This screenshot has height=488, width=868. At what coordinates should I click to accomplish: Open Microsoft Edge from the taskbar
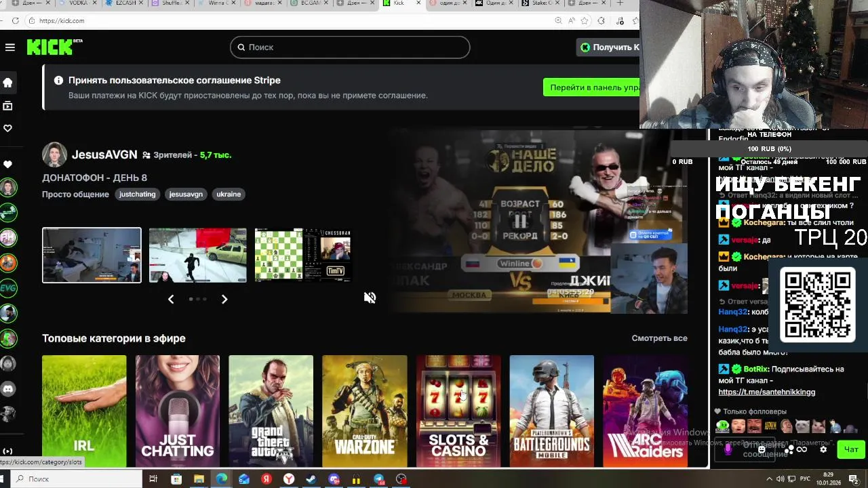pyautogui.click(x=221, y=479)
